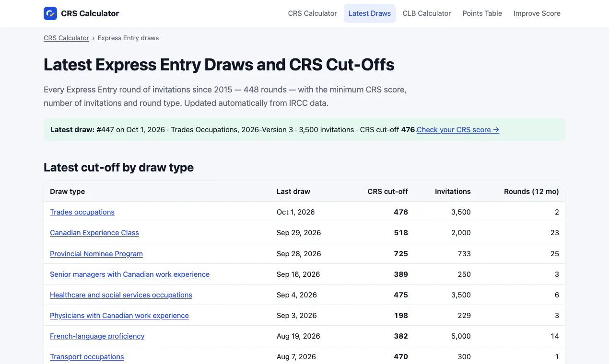609x364 pixels.
Task: Open the CRS Calculator nav item
Action: pyautogui.click(x=312, y=13)
